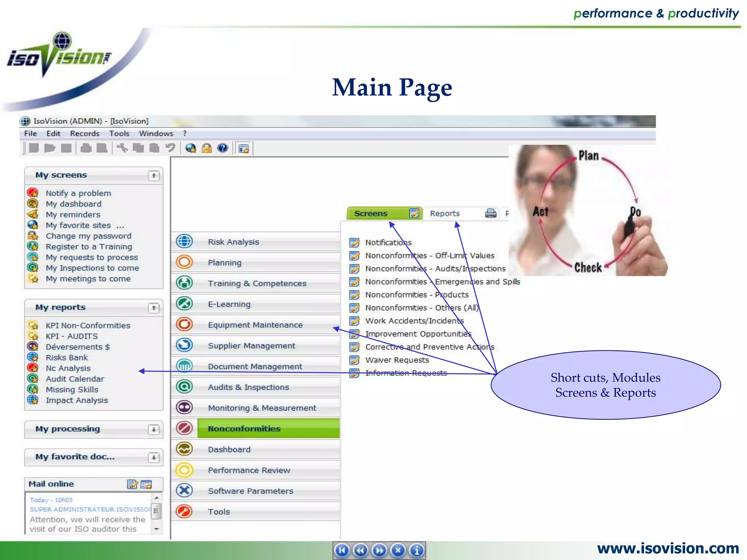Collapse the My reports panel
747x560 pixels.
(x=154, y=308)
